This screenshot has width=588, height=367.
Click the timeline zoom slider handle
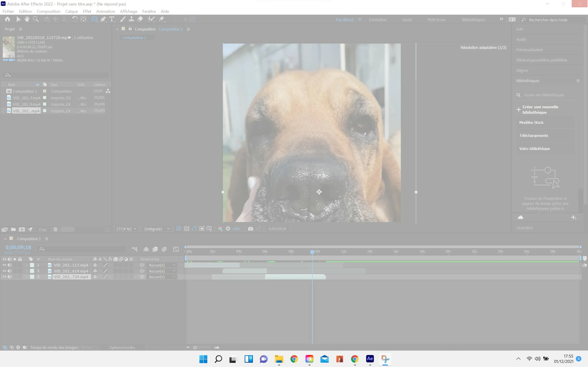coord(195,348)
